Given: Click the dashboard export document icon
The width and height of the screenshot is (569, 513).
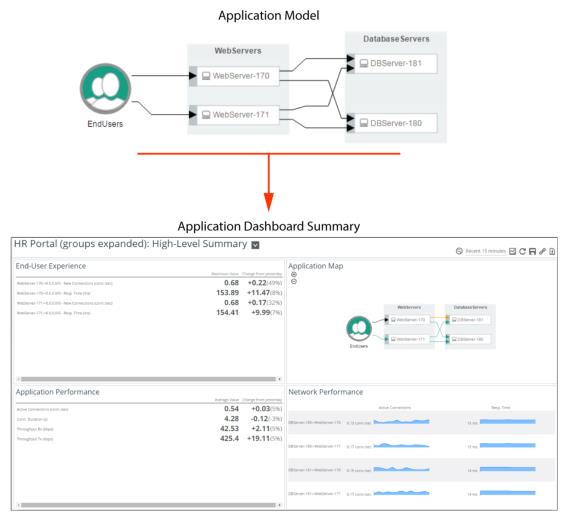Looking at the screenshot, I should [552, 251].
